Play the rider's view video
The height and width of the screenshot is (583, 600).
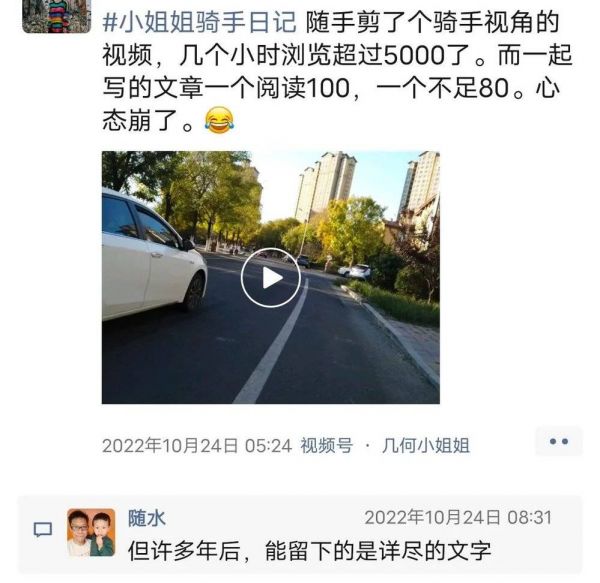point(271,277)
